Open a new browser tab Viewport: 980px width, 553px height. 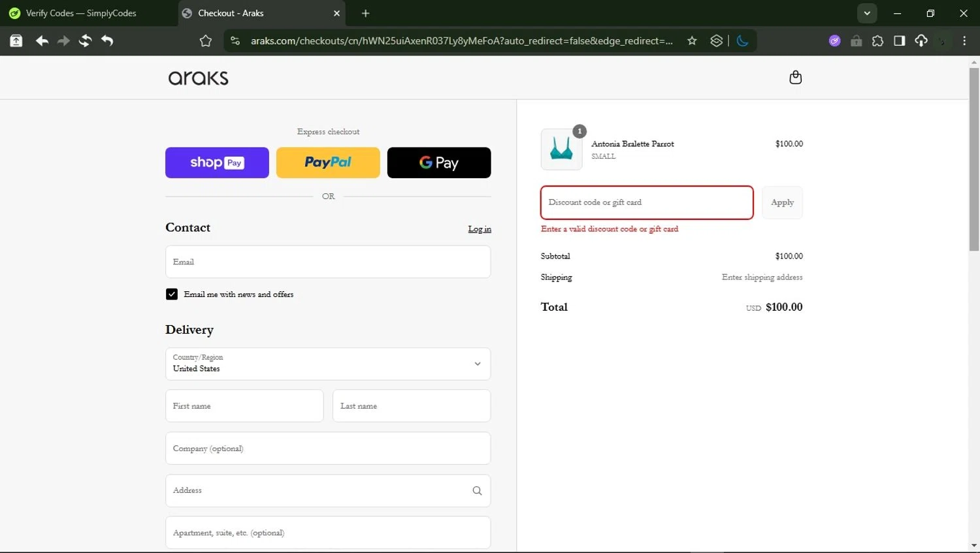point(365,13)
